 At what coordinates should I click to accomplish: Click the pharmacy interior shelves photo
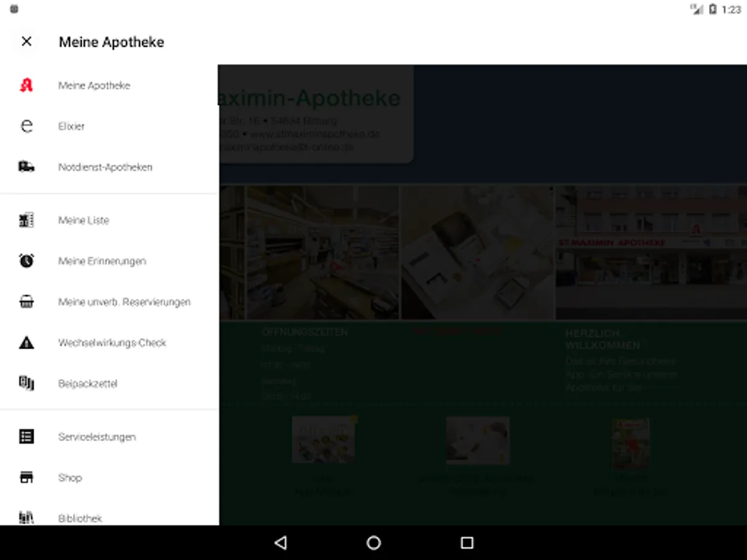pyautogui.click(x=323, y=252)
